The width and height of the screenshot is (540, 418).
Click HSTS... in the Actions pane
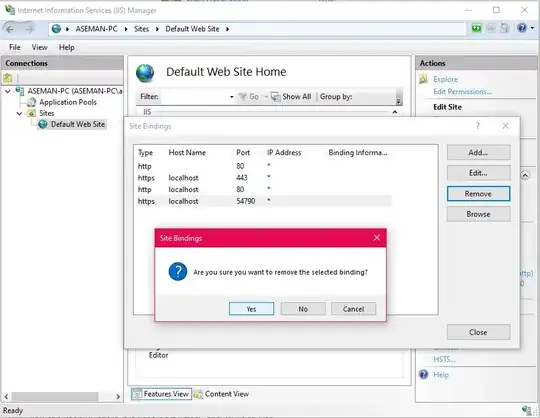[444, 359]
